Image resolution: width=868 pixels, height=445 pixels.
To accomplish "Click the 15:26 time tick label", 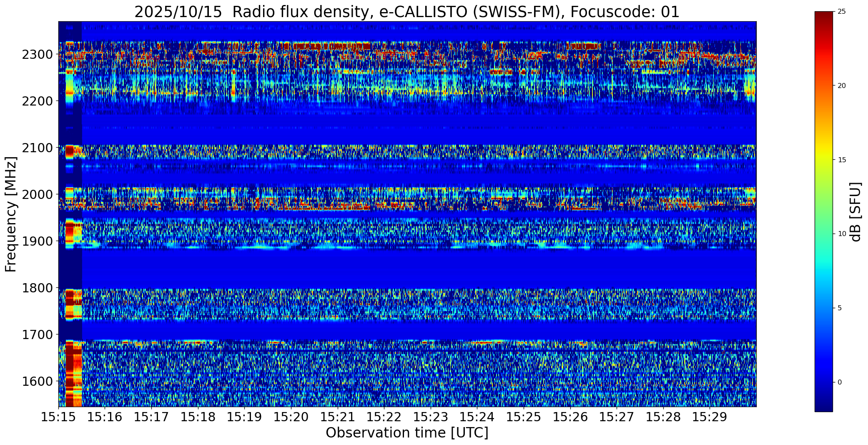I will (570, 417).
